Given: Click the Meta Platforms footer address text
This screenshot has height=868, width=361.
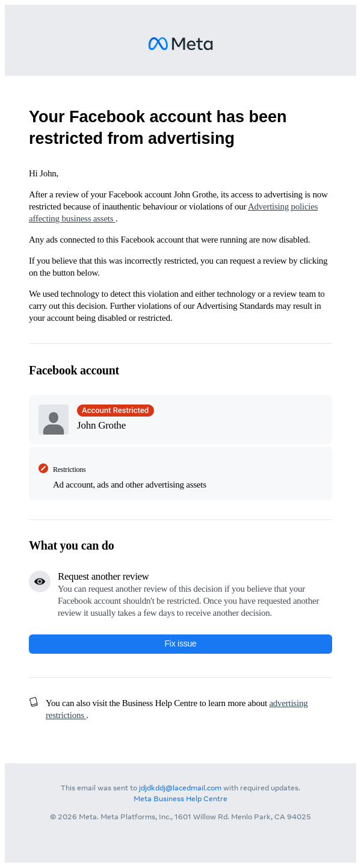Looking at the screenshot, I should (180, 817).
